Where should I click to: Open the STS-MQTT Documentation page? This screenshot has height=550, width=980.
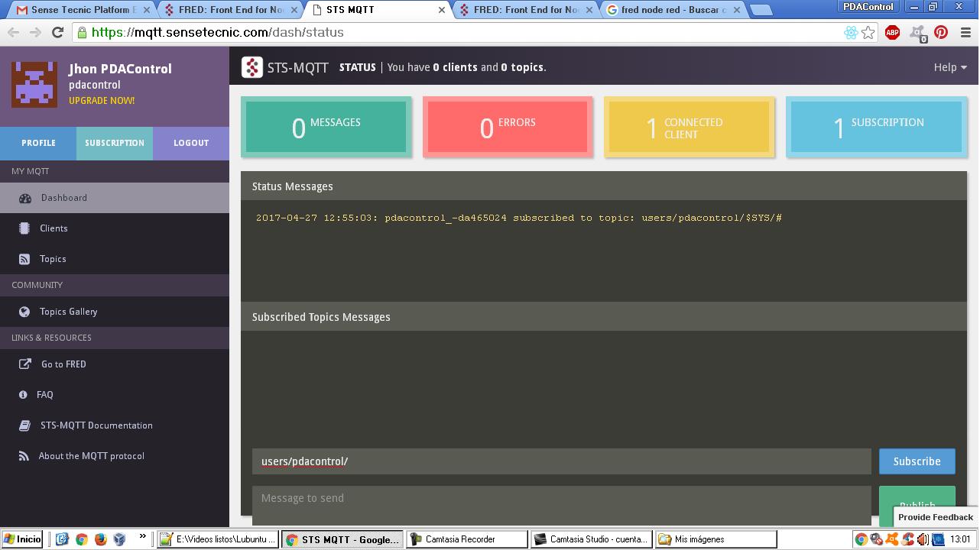115,425
